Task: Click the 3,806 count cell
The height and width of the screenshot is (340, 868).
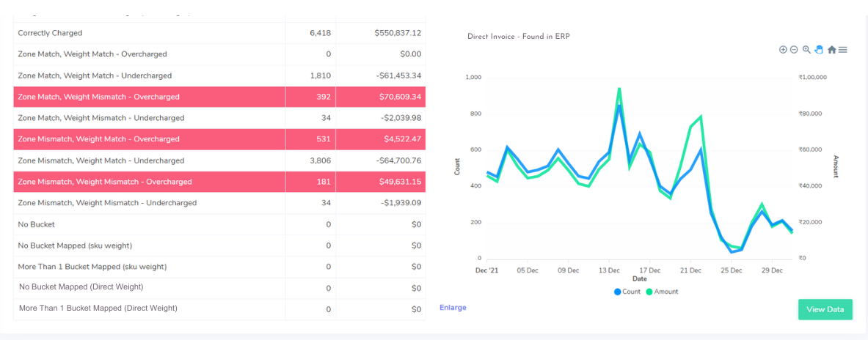Action: click(x=320, y=160)
